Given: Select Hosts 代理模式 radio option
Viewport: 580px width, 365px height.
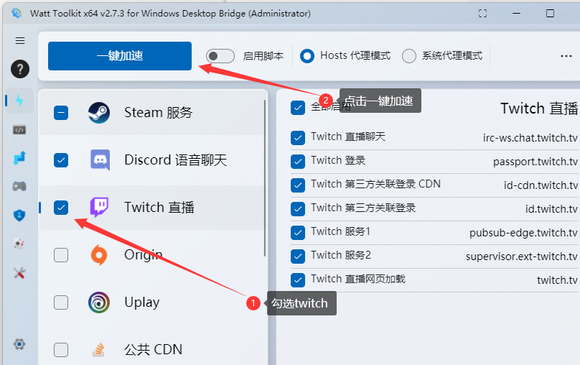Looking at the screenshot, I should click(307, 56).
